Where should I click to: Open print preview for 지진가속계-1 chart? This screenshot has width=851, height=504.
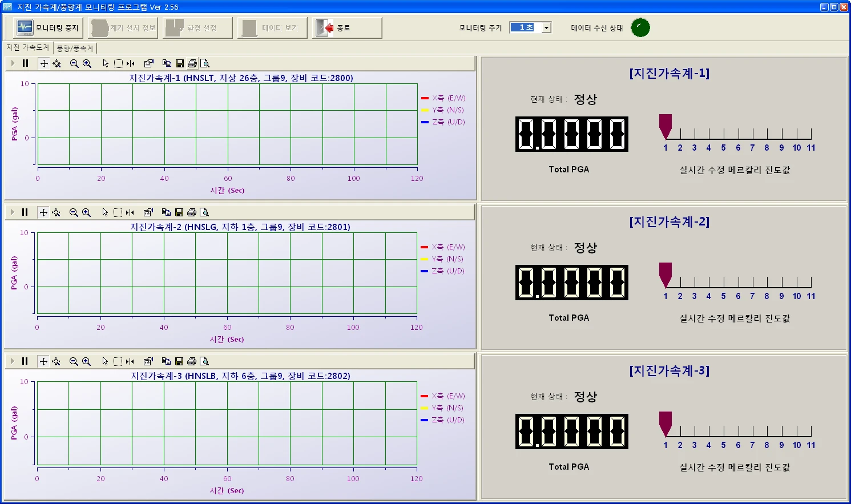[x=205, y=63]
